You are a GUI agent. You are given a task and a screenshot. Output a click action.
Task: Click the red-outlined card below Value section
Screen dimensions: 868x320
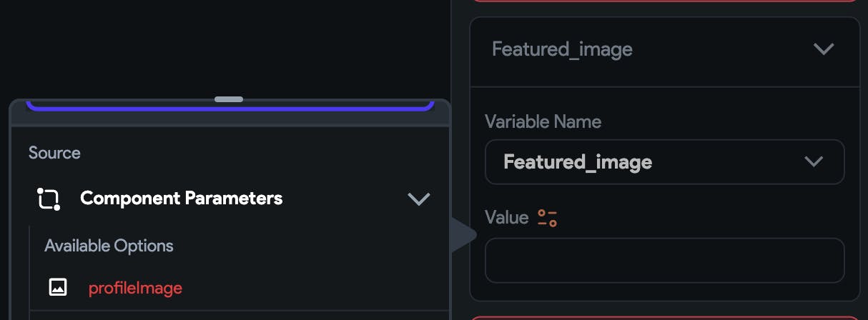tap(664, 317)
